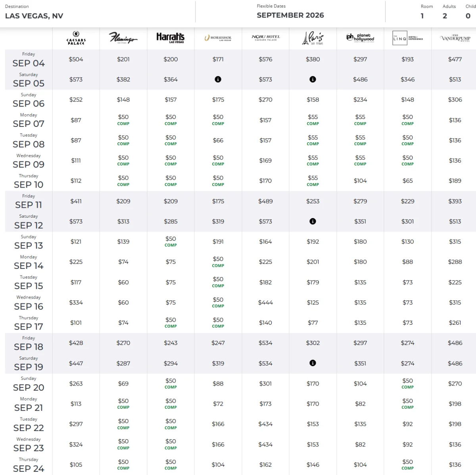This screenshot has height=475, width=476.
Task: Choose Caesars Palace $111 on Sep 09
Action: click(76, 160)
